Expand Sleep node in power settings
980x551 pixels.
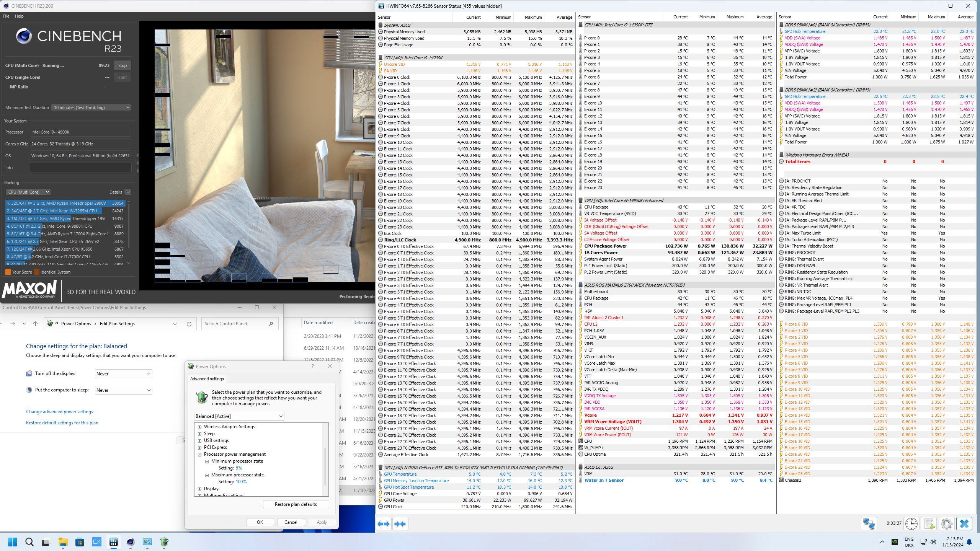tap(199, 434)
